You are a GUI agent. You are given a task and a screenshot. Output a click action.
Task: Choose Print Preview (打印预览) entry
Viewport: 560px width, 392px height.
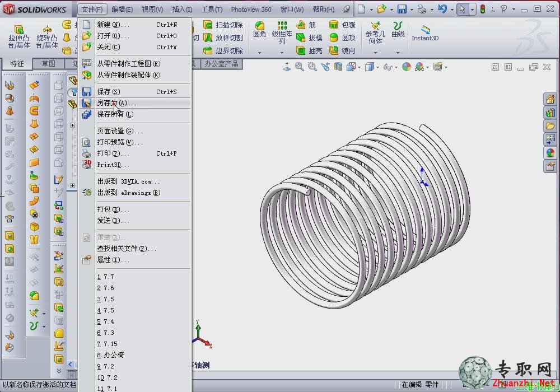coord(136,142)
